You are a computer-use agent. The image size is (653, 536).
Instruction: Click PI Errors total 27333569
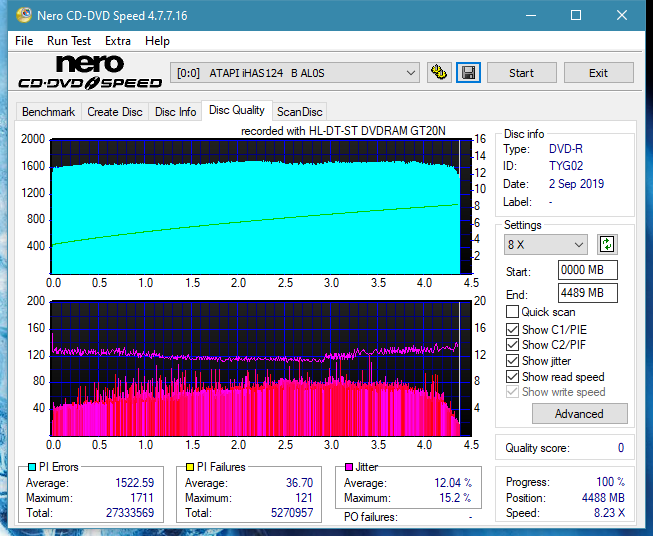click(x=130, y=513)
